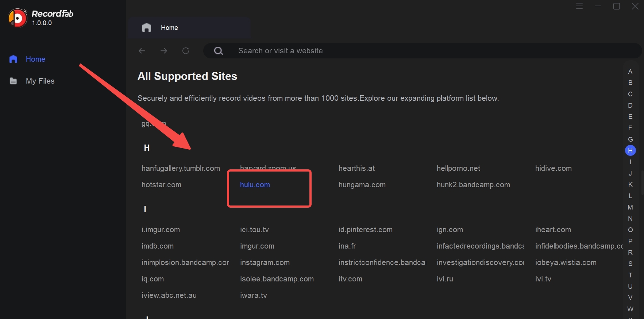
Task: Open hunk2.bandcamp.com link
Action: click(x=473, y=185)
